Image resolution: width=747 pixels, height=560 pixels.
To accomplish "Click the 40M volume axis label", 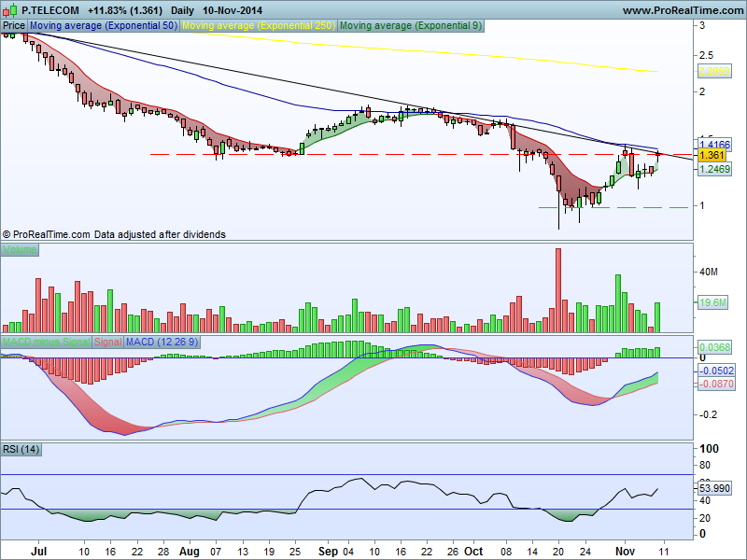I will (x=708, y=272).
